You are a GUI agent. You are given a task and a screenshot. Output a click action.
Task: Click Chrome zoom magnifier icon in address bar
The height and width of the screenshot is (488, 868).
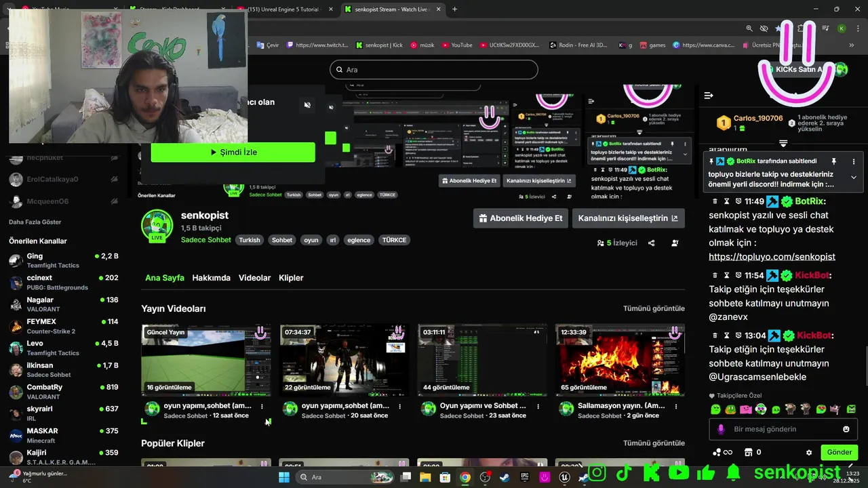[x=749, y=28]
